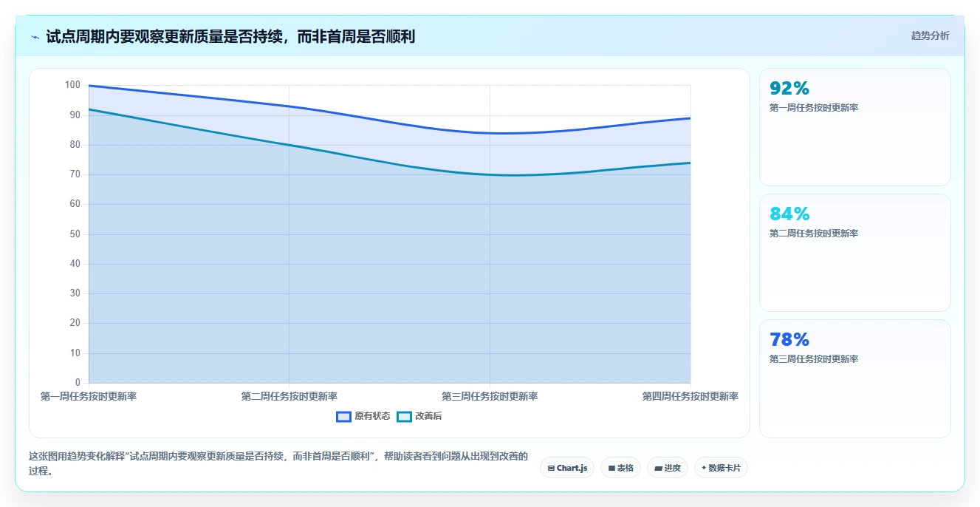Select the Chart.js tag
This screenshot has height=507, width=980.
pyautogui.click(x=567, y=468)
